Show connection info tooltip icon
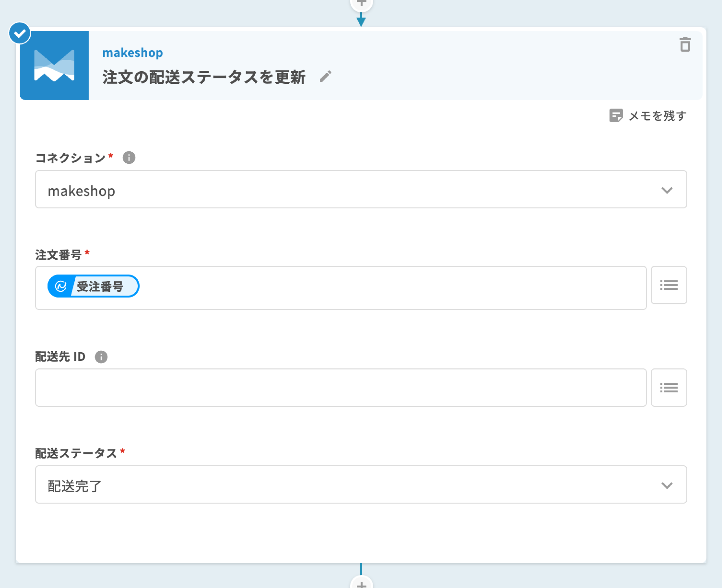This screenshot has width=722, height=588. coord(129,158)
